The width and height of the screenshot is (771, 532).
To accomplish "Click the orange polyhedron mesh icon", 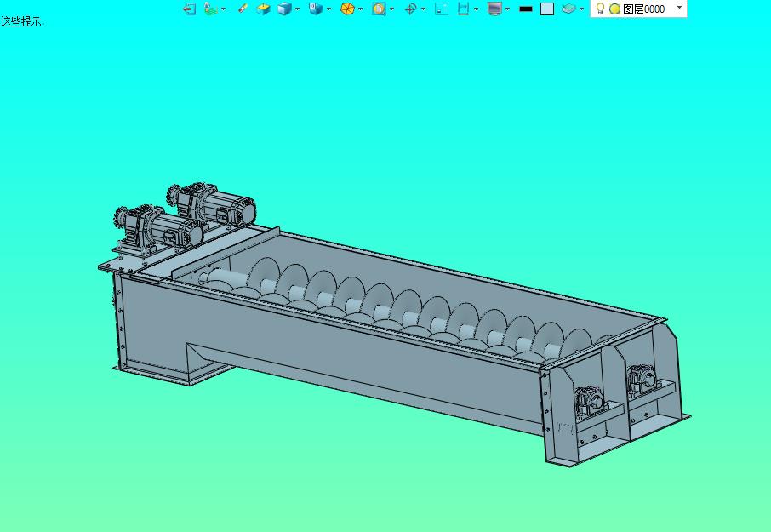I will coord(348,9).
